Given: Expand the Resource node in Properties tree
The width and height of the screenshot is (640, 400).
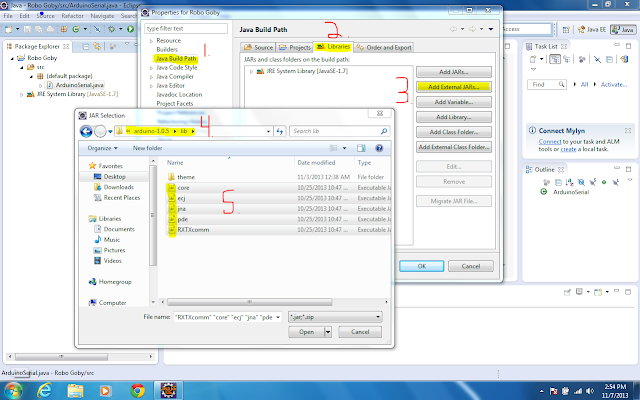Looking at the screenshot, I should tap(151, 41).
